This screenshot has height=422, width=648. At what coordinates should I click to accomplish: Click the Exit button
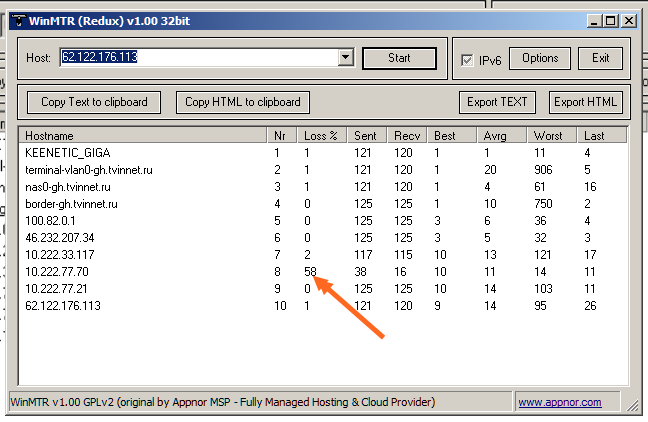pyautogui.click(x=600, y=58)
